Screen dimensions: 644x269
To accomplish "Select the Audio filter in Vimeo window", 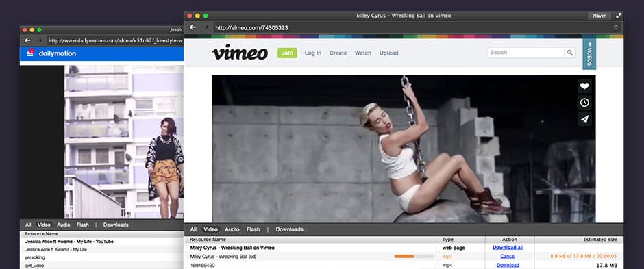I will click(232, 229).
